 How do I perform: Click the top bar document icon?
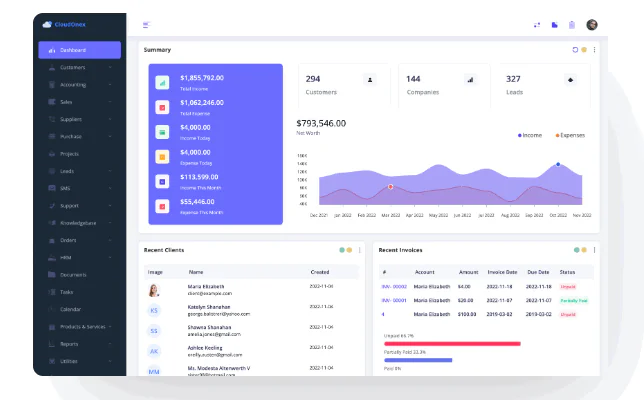(554, 25)
